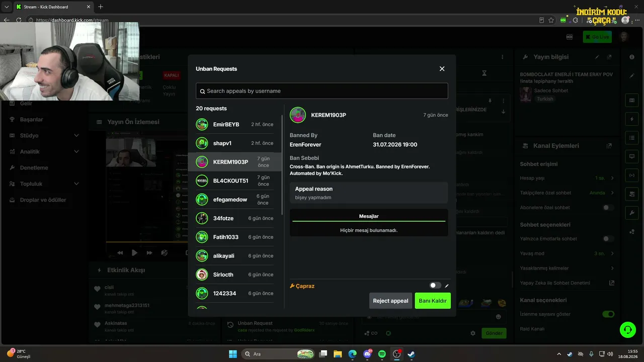Open alikayali unban request
644x362 pixels.
[x=234, y=255]
